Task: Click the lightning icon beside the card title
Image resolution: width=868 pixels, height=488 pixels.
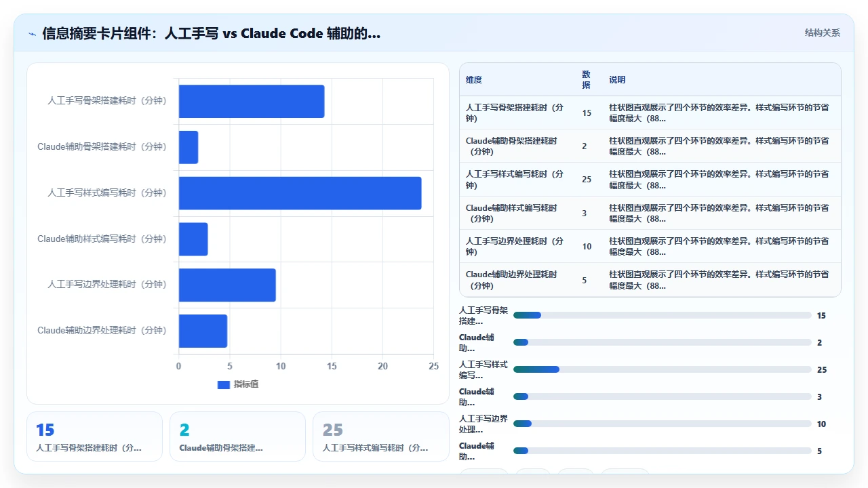Action: [x=33, y=33]
